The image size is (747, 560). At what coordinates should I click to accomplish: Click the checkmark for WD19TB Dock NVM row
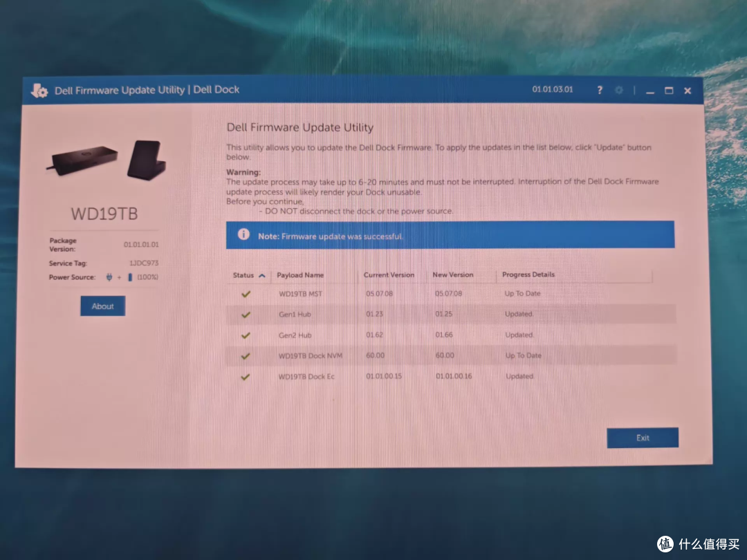click(246, 356)
